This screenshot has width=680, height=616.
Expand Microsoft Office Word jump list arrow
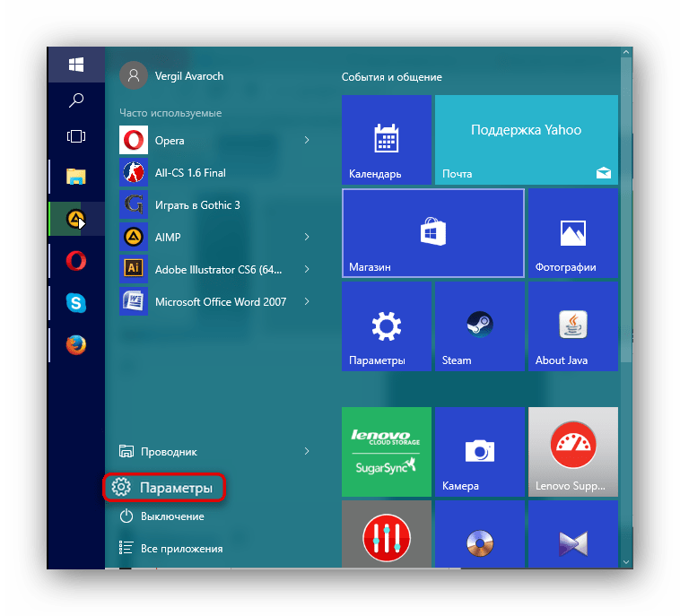point(307,301)
